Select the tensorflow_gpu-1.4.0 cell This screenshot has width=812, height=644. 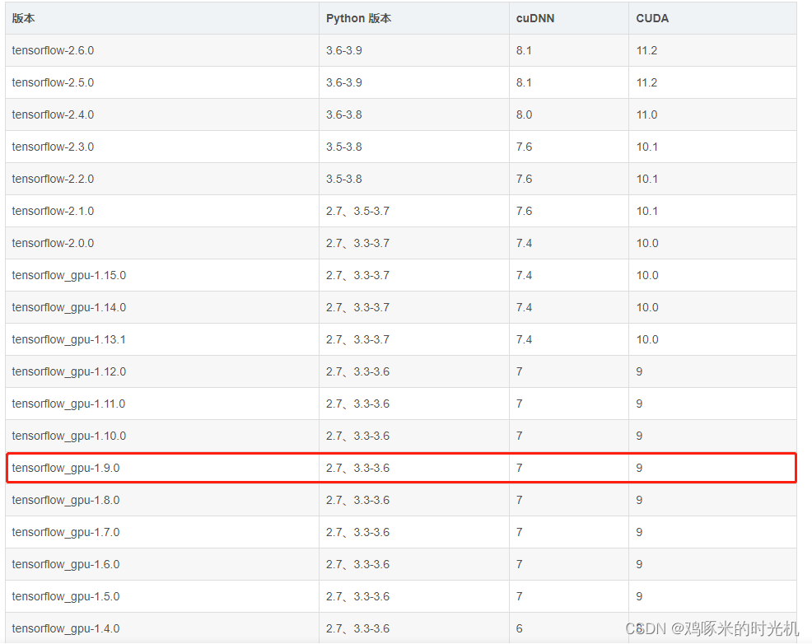pyautogui.click(x=162, y=628)
